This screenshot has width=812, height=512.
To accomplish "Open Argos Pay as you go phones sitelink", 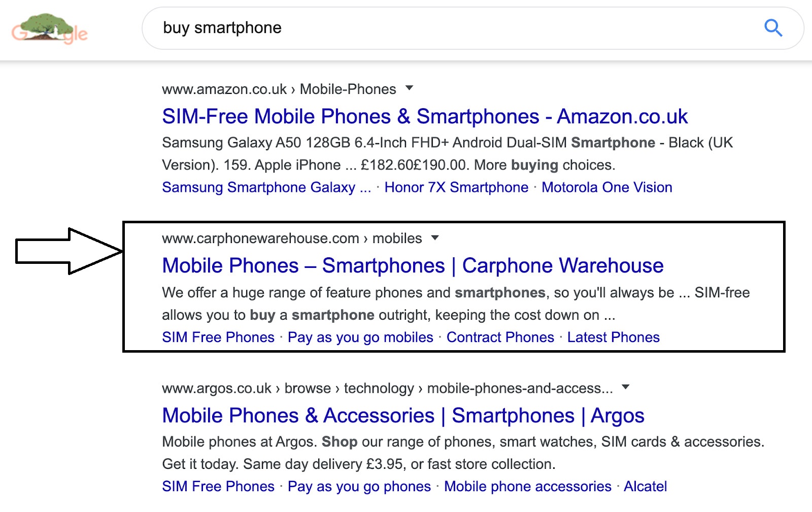I will click(x=359, y=487).
